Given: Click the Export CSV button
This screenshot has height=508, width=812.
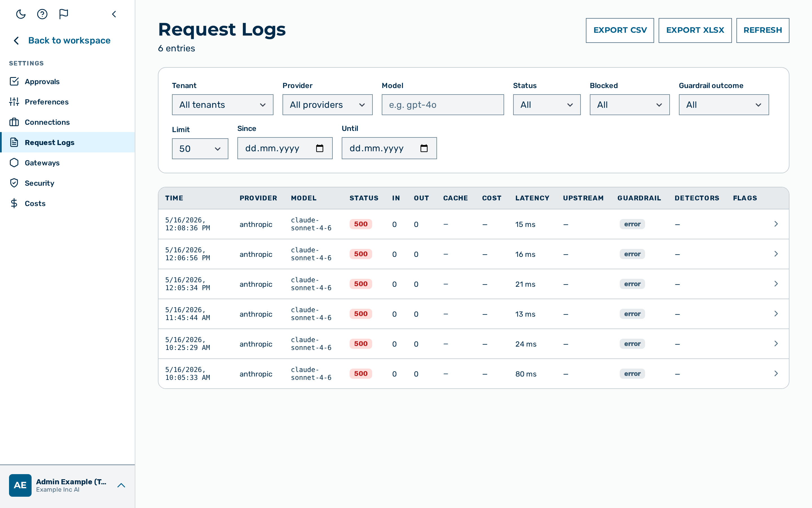Looking at the screenshot, I should point(620,30).
